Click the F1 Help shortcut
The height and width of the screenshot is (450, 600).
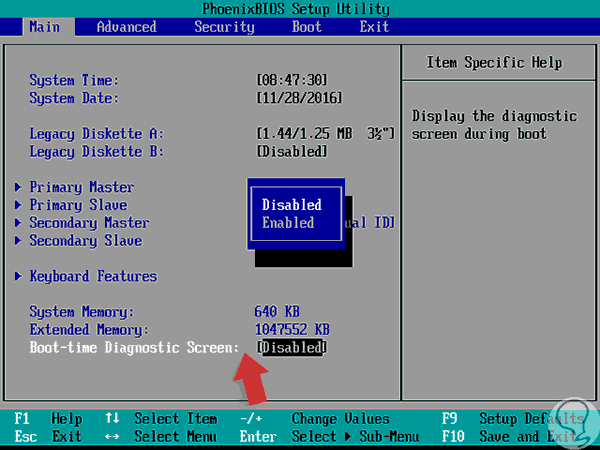pyautogui.click(x=48, y=419)
